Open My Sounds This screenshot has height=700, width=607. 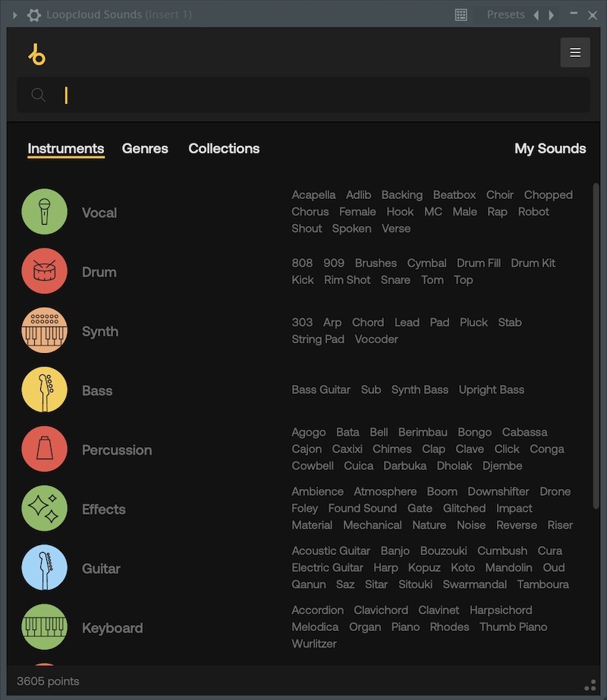[x=550, y=149]
